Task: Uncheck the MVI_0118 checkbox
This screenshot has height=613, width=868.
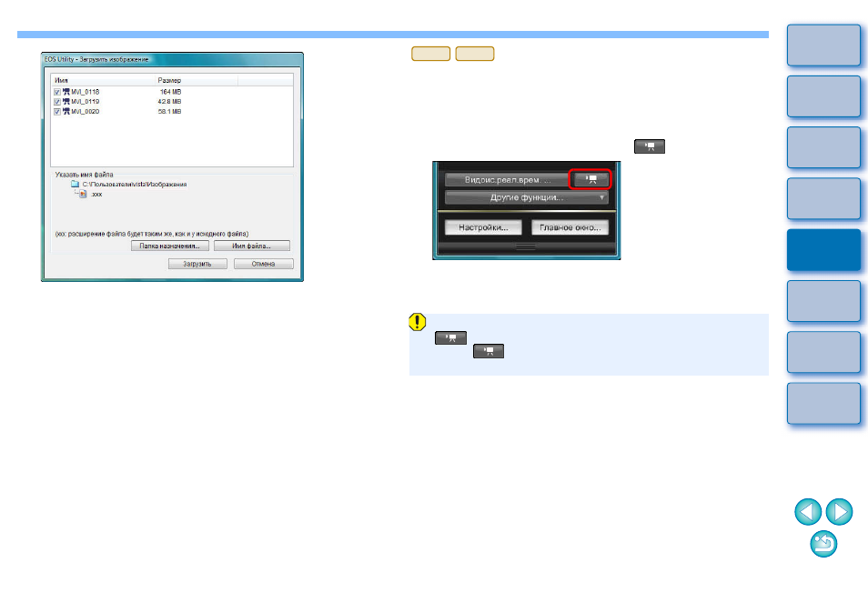Action: click(57, 92)
